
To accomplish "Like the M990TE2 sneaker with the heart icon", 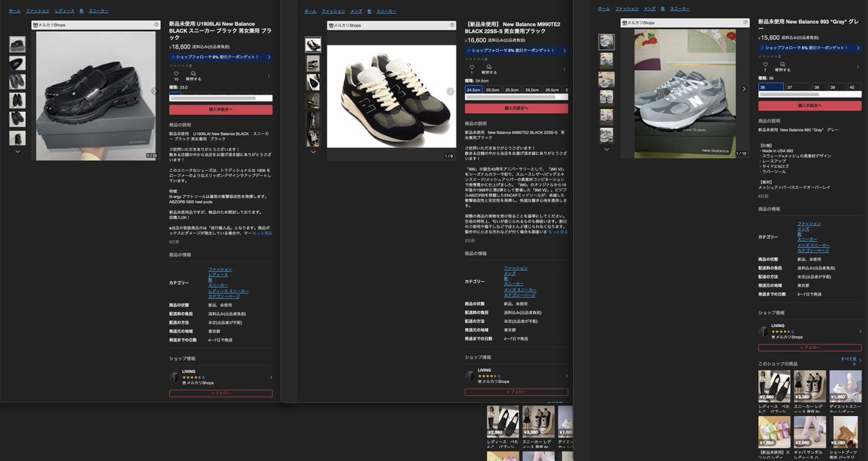I will 472,66.
